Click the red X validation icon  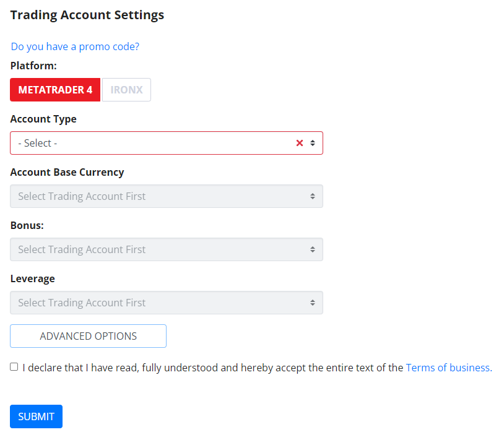coord(300,143)
